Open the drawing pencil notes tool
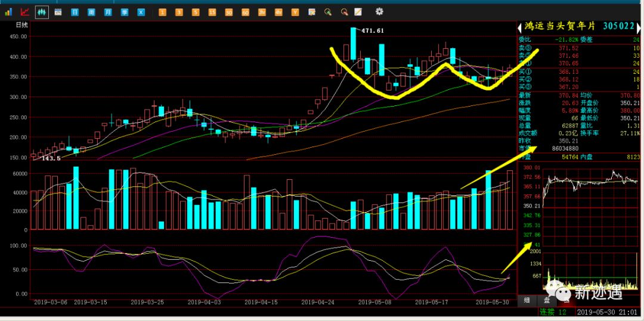644x321 pixels. (358, 13)
